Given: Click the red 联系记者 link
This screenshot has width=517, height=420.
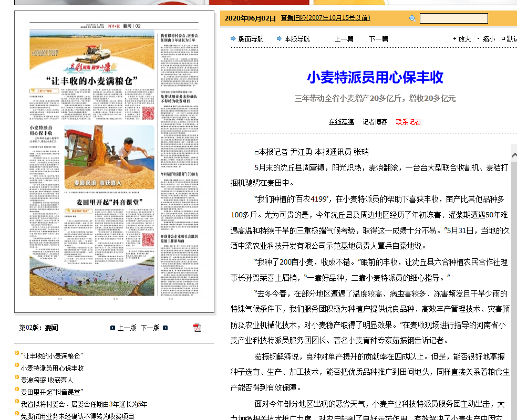Looking at the screenshot, I should (x=409, y=122).
